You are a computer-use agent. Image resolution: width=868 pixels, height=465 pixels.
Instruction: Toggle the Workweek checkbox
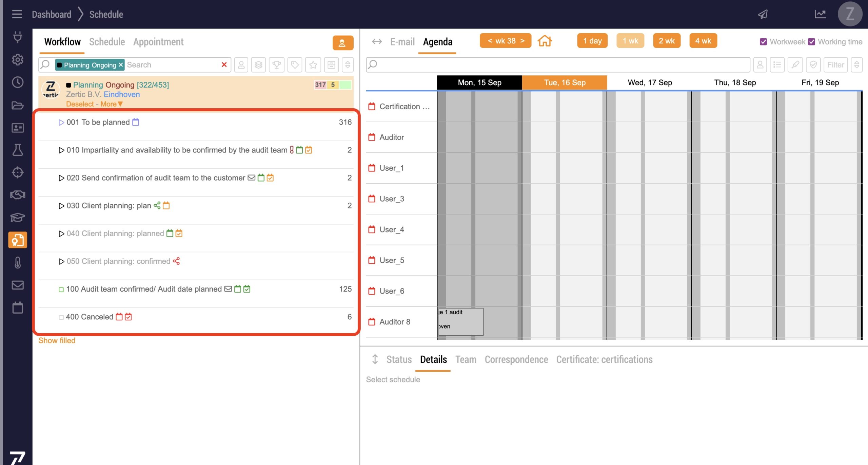click(x=763, y=42)
